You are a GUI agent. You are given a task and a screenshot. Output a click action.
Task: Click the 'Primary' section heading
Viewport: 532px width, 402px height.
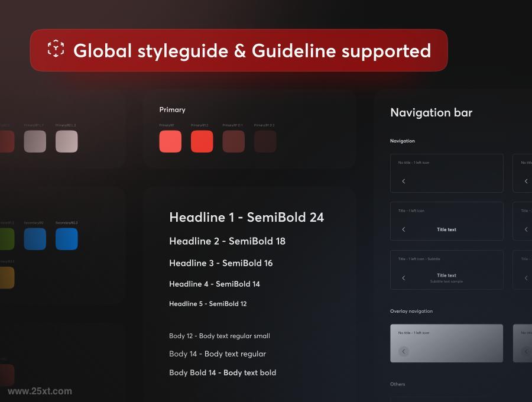pos(172,109)
